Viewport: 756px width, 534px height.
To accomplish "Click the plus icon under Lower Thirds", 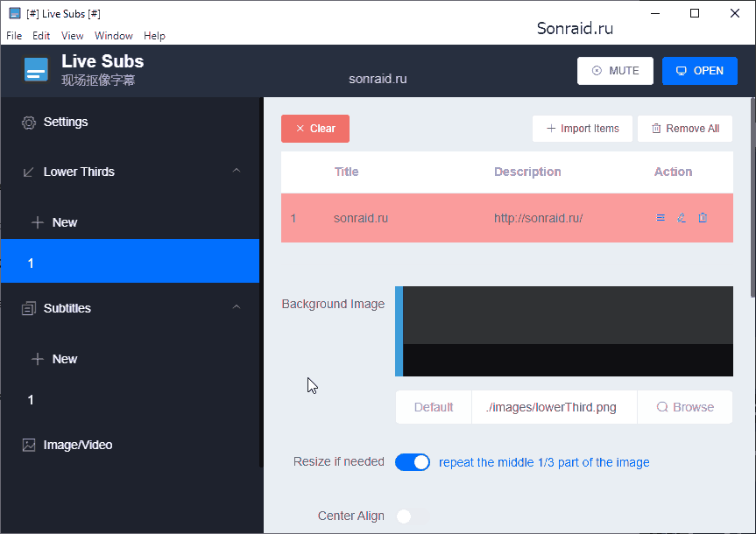I will coord(37,222).
